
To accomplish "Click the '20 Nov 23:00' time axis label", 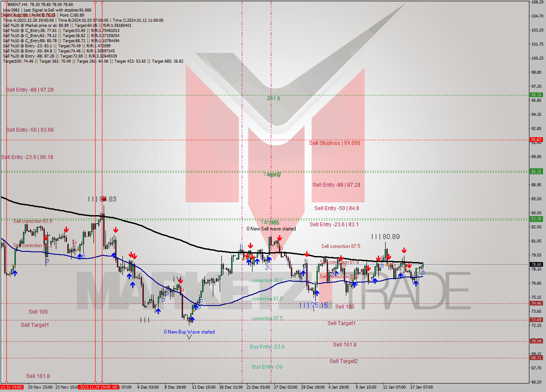I will point(40,387).
